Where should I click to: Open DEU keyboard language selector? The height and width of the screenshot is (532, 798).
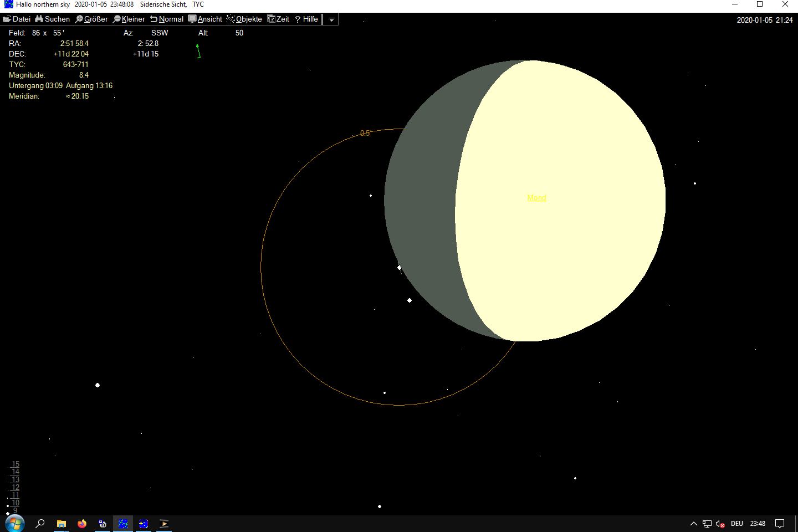click(736, 524)
